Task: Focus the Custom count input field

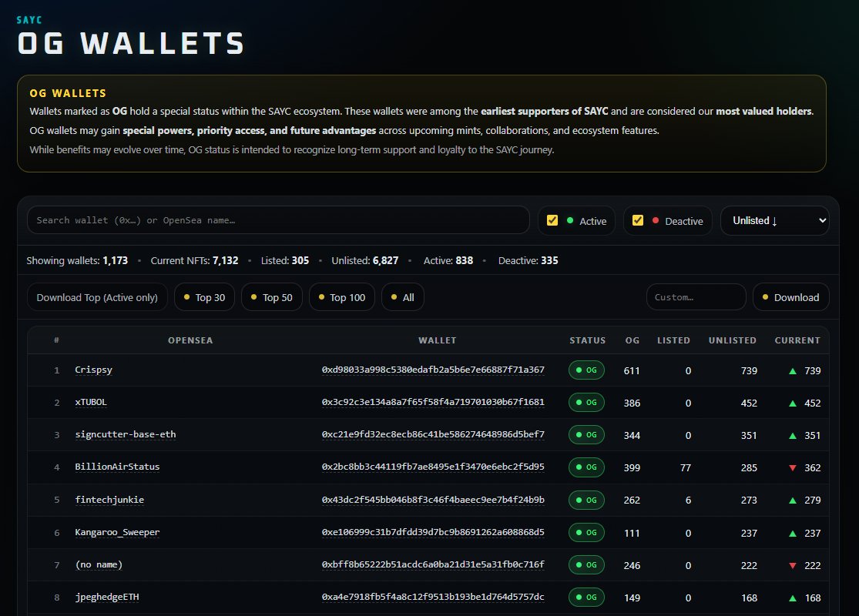Action: pos(696,297)
